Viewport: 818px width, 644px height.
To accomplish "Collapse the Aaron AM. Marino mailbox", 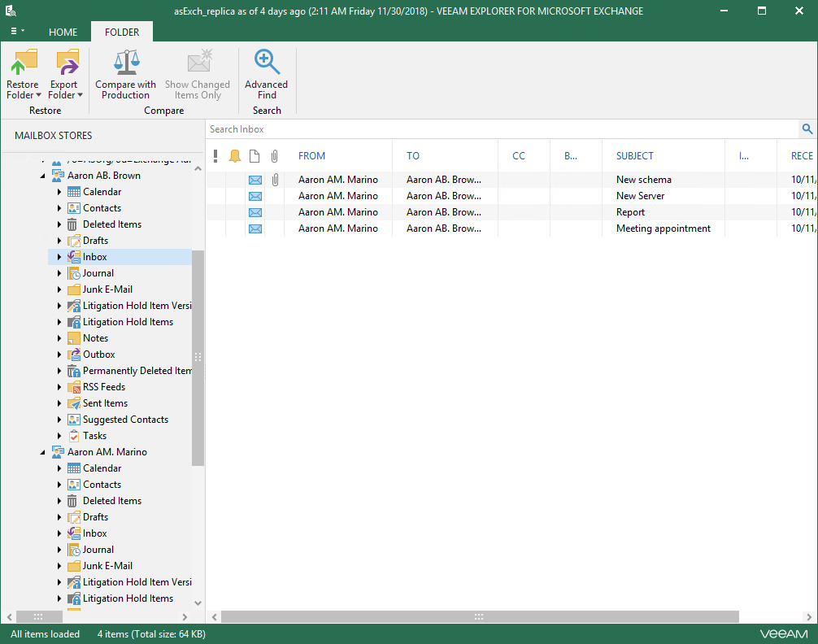I will tap(43, 452).
